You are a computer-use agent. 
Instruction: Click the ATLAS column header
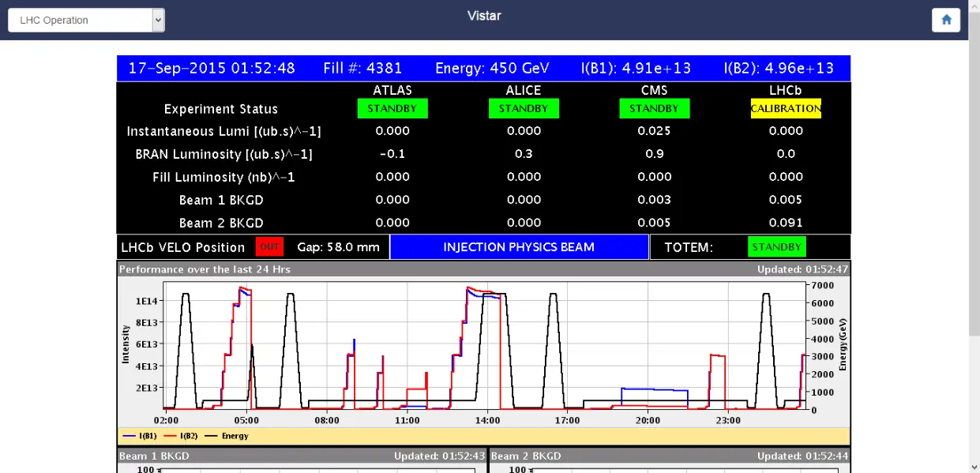click(x=392, y=91)
